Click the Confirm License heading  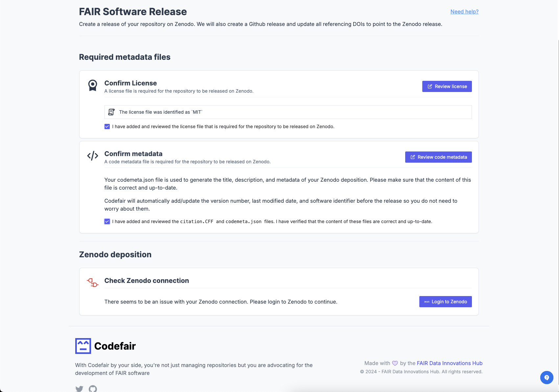pyautogui.click(x=130, y=83)
